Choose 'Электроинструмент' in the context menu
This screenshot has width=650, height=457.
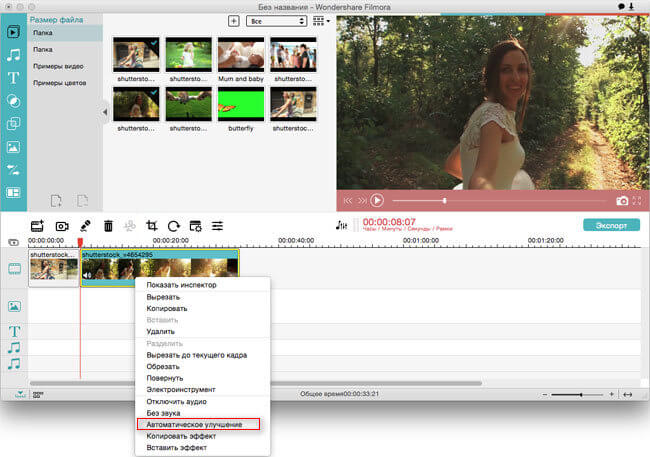click(x=203, y=389)
